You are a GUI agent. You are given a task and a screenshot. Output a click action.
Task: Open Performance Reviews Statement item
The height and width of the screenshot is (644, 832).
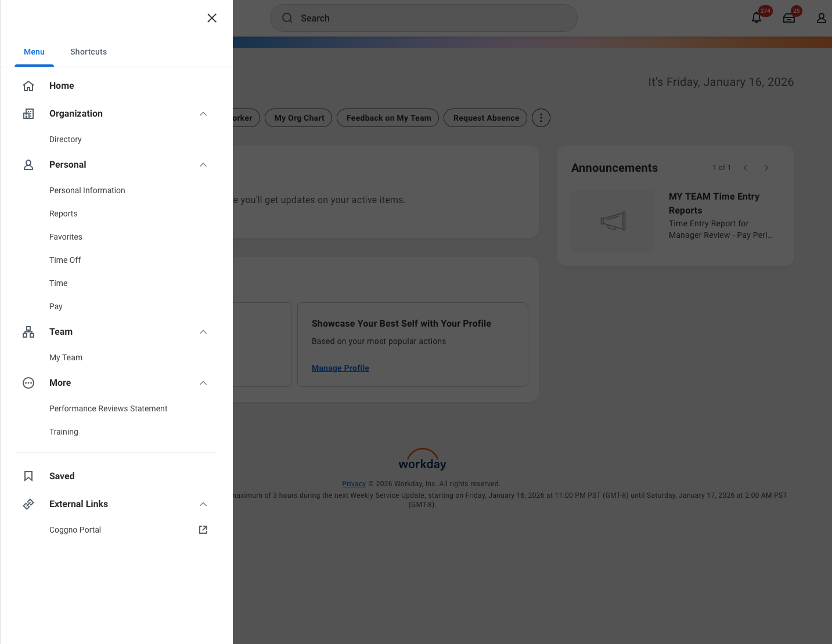point(108,408)
